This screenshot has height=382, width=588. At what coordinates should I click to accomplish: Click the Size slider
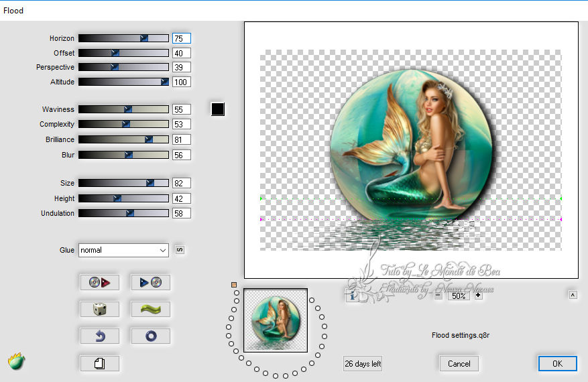123,183
